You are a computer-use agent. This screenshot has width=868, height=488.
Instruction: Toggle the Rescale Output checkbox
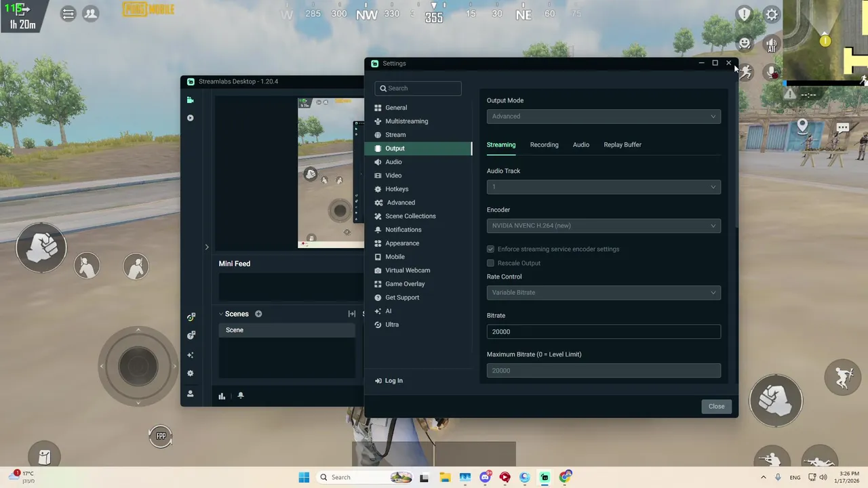point(490,263)
